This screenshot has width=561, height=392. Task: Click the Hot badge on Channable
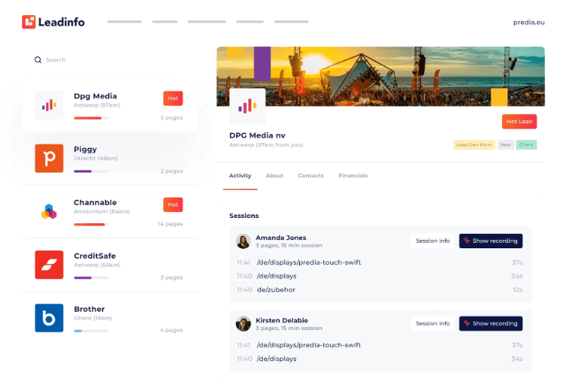point(173,204)
